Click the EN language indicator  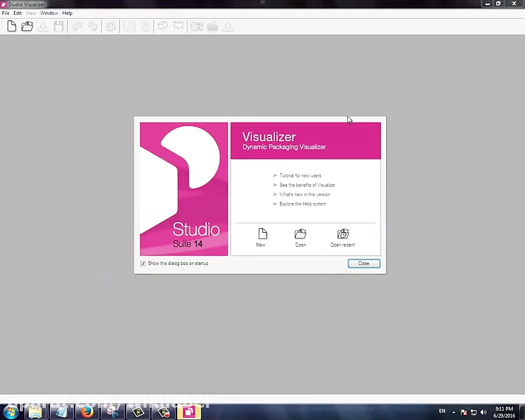tap(442, 411)
